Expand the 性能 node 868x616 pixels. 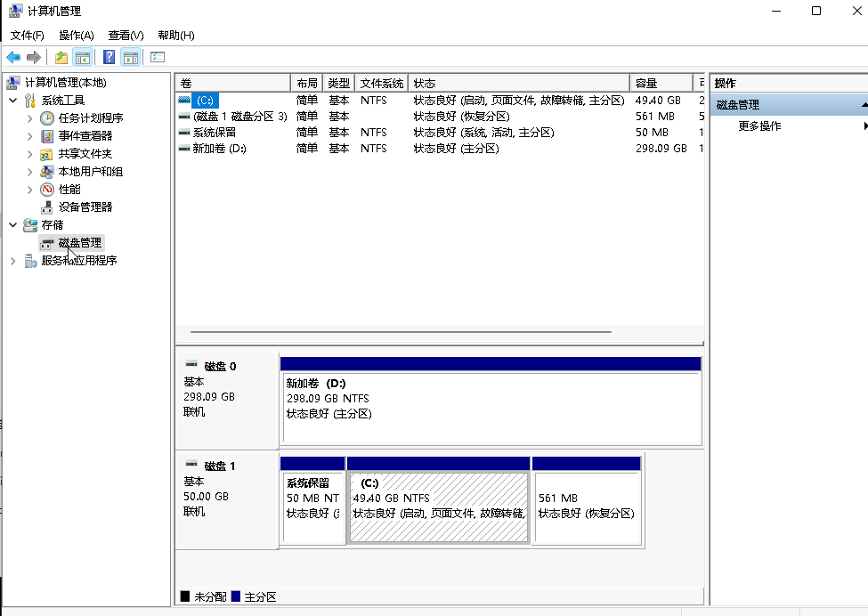click(30, 190)
